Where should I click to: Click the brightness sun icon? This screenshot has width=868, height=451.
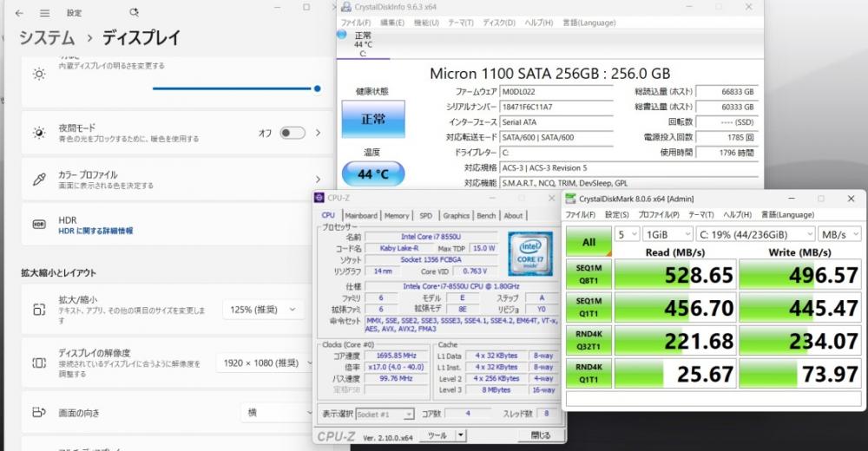(39, 74)
